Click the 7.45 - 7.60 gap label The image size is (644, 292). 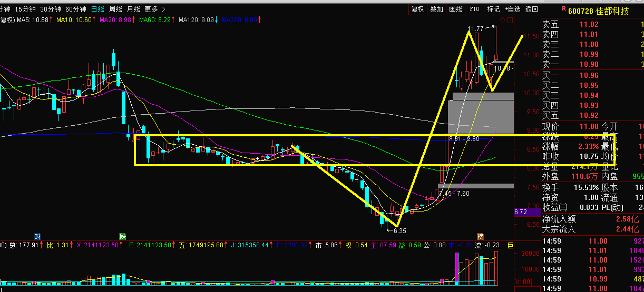click(454, 194)
